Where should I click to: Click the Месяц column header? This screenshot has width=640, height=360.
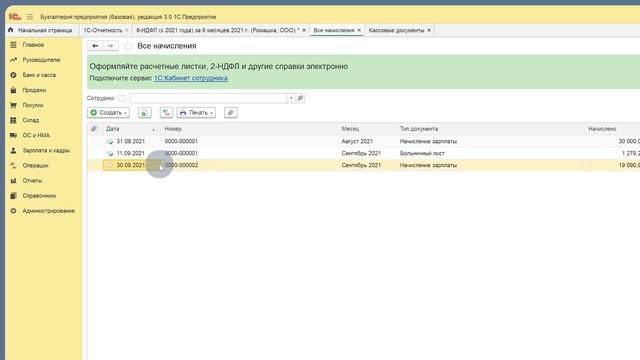point(350,129)
